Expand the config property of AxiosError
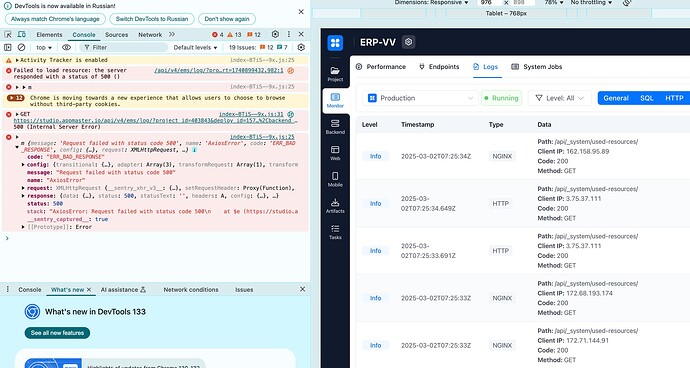 click(23, 164)
